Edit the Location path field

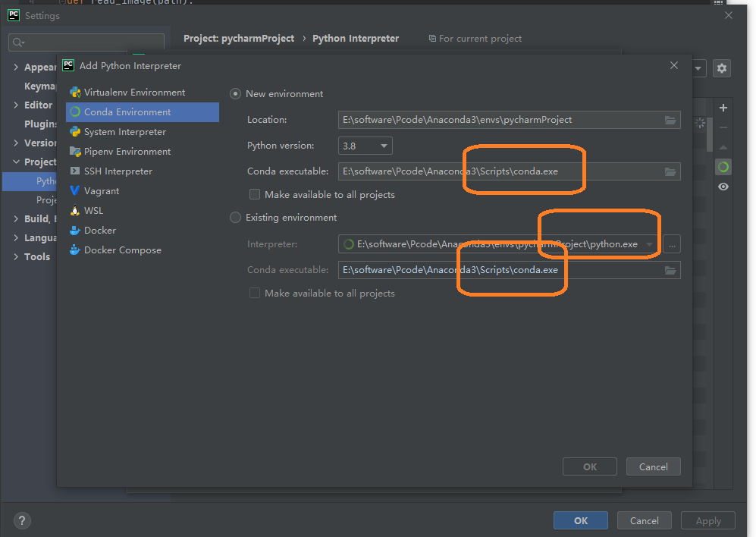pos(509,120)
